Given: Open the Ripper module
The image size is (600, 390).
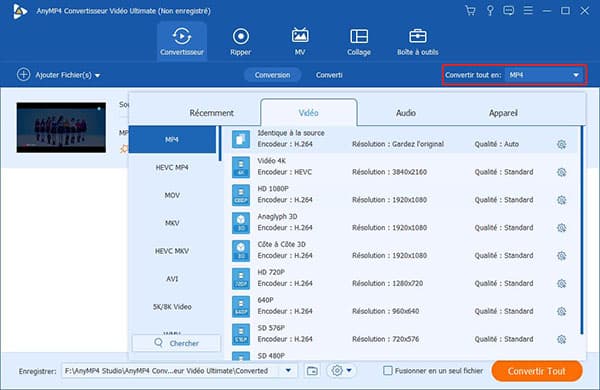Looking at the screenshot, I should (241, 41).
